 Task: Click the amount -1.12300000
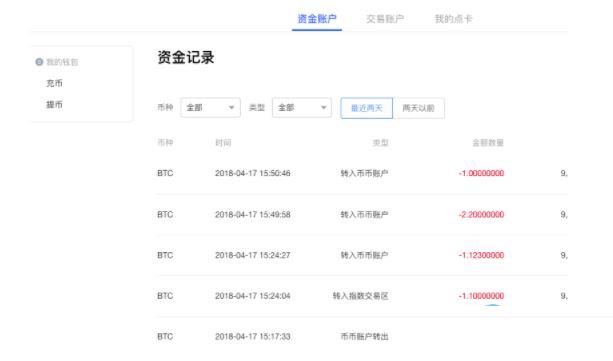(x=481, y=255)
